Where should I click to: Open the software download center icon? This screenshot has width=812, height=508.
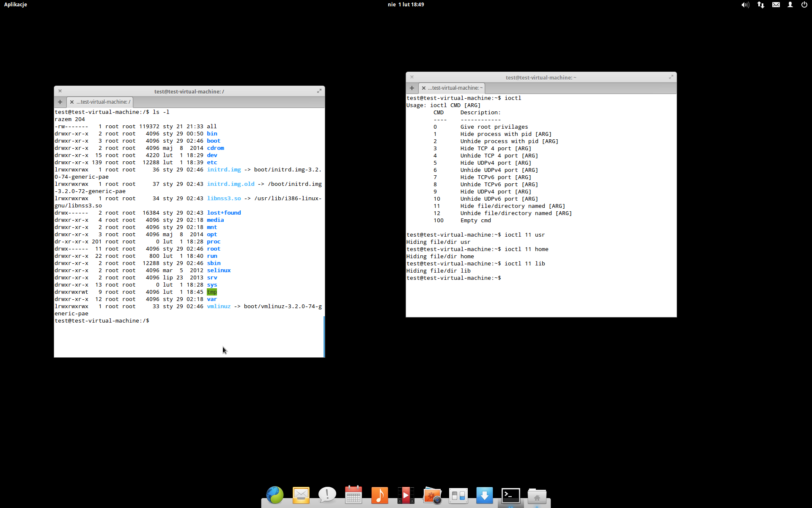coord(485,495)
